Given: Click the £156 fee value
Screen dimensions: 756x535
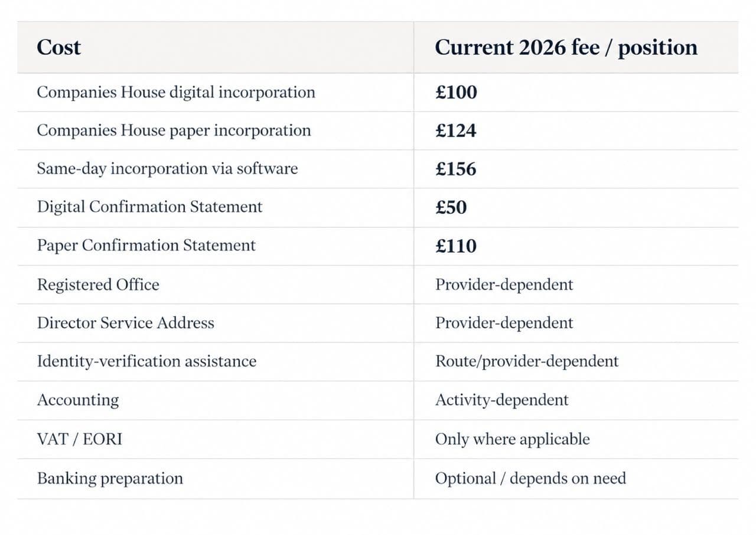Looking at the screenshot, I should 456,169.
